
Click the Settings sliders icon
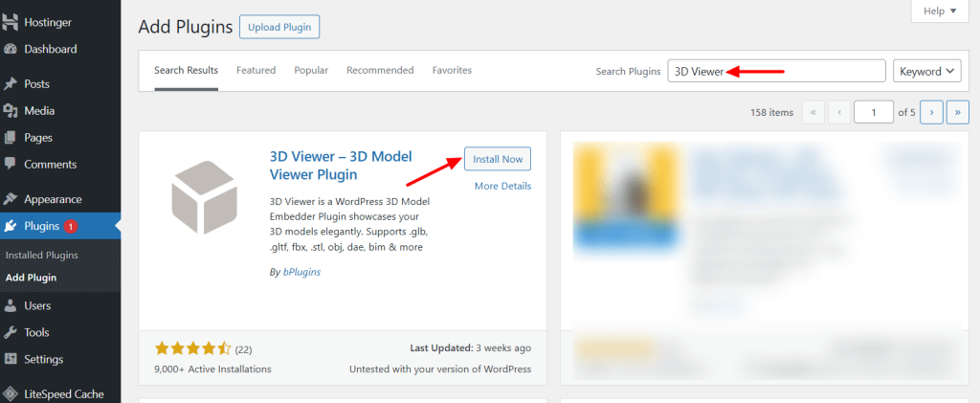pos(10,359)
